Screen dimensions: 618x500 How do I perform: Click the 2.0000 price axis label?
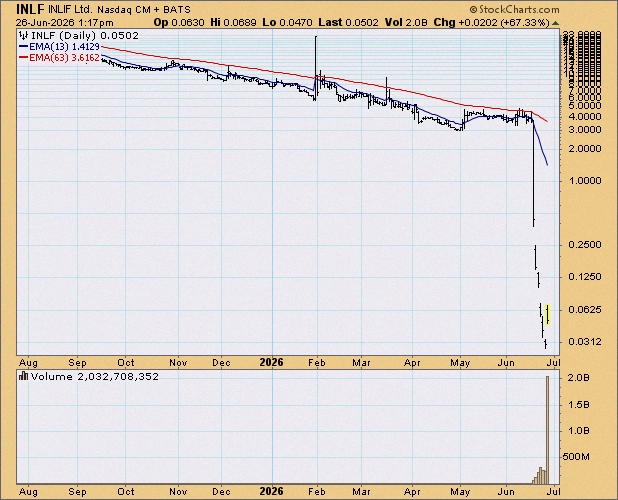click(x=584, y=149)
